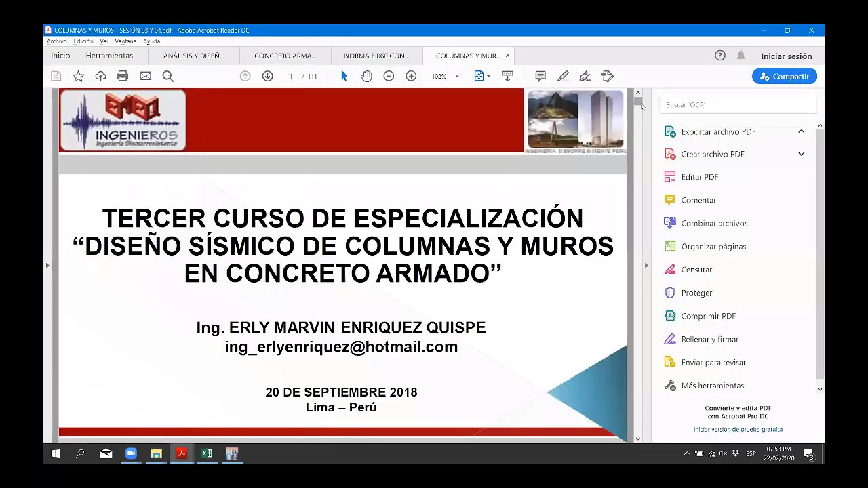Click the stamp tool icon
868x488 pixels.
coord(608,77)
